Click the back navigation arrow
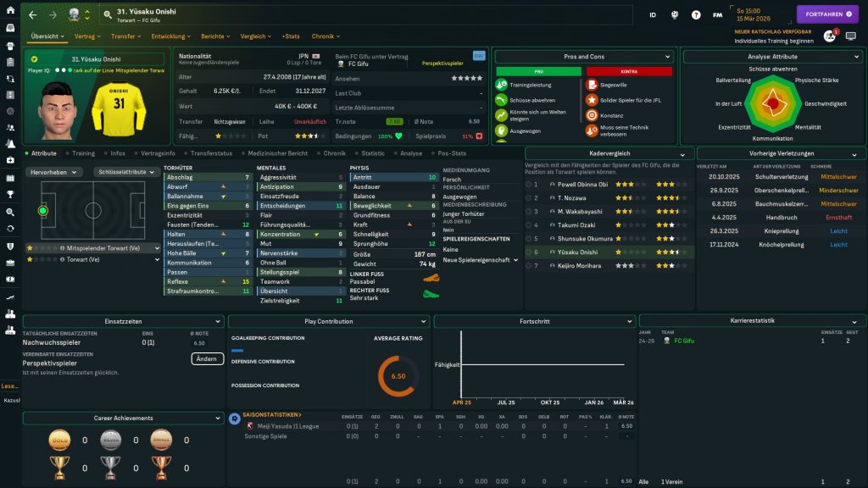868x488 pixels. point(32,14)
